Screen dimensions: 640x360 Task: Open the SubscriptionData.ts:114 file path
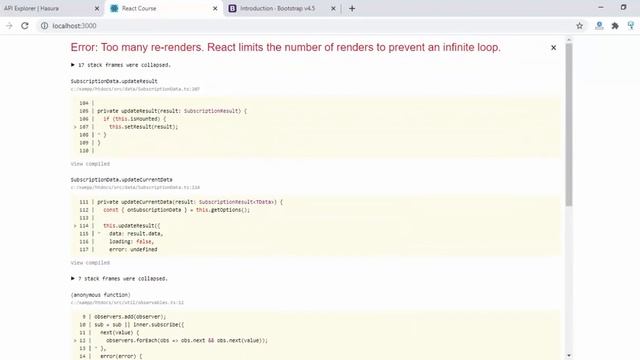135,188
